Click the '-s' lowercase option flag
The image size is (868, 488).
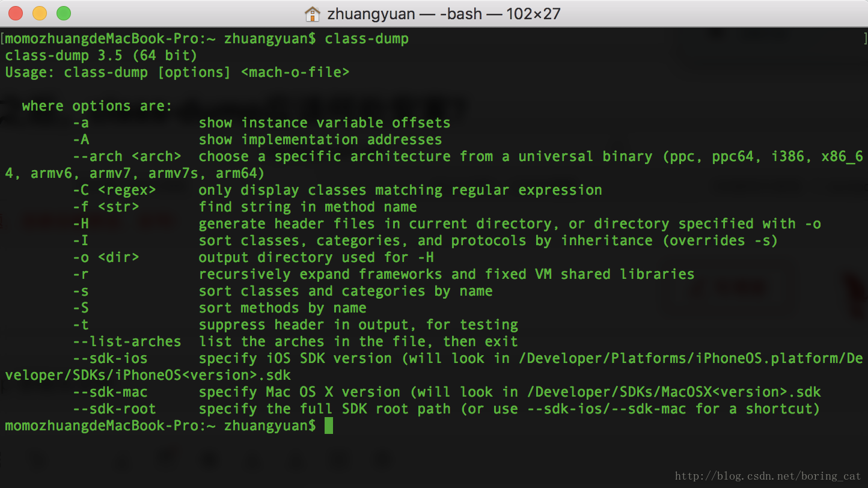(x=81, y=291)
